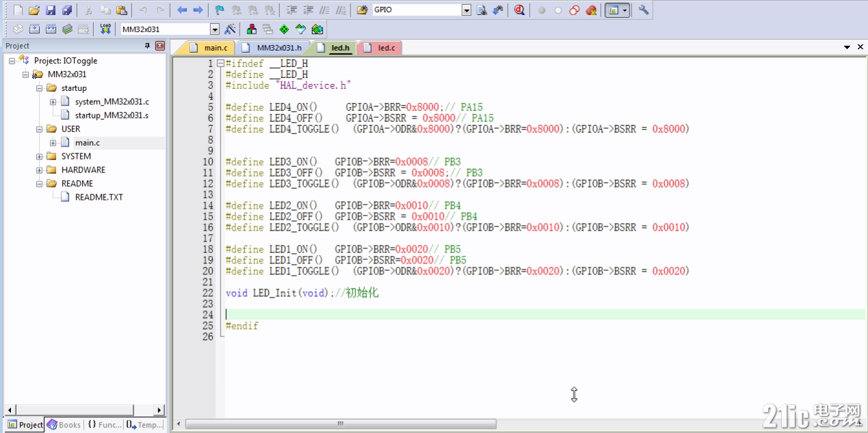Select README.TXT in the project tree

(99, 197)
